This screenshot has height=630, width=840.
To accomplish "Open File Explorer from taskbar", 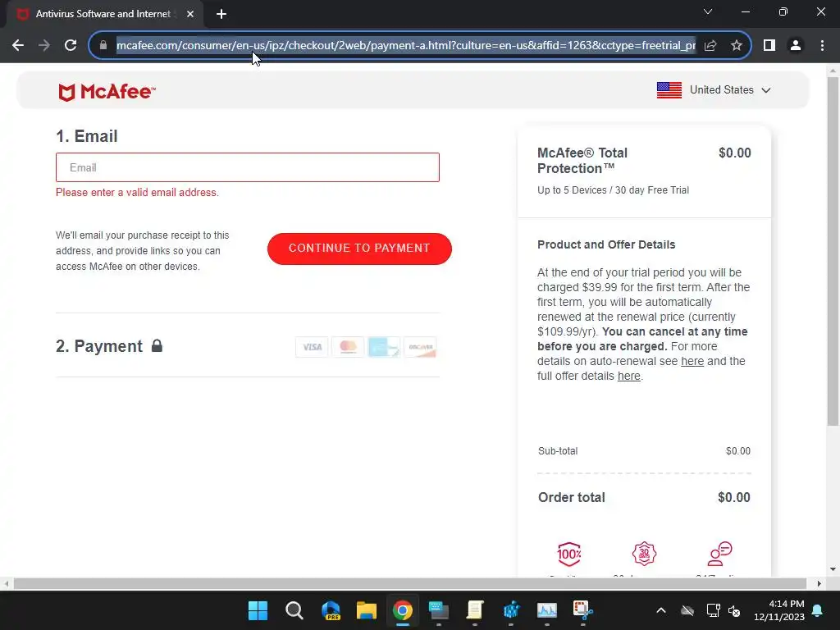I will click(367, 610).
